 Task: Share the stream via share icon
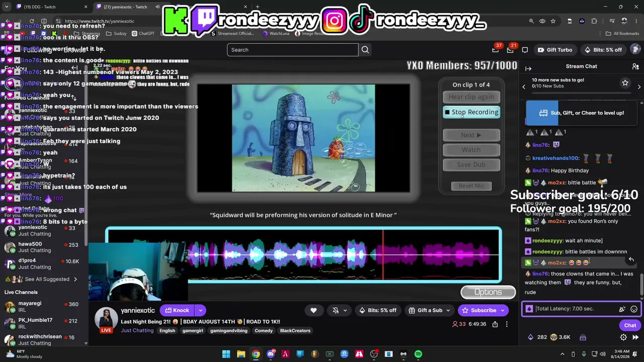coord(495,324)
